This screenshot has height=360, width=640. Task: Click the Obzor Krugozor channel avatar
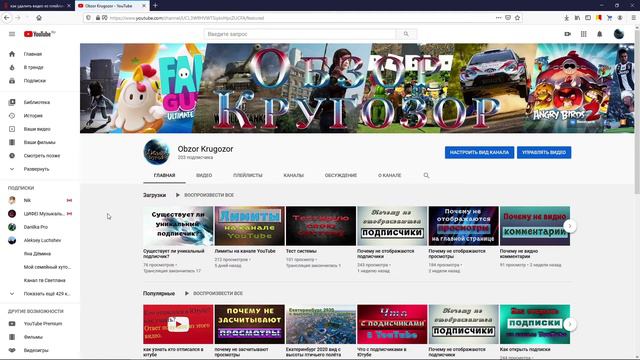pyautogui.click(x=156, y=152)
